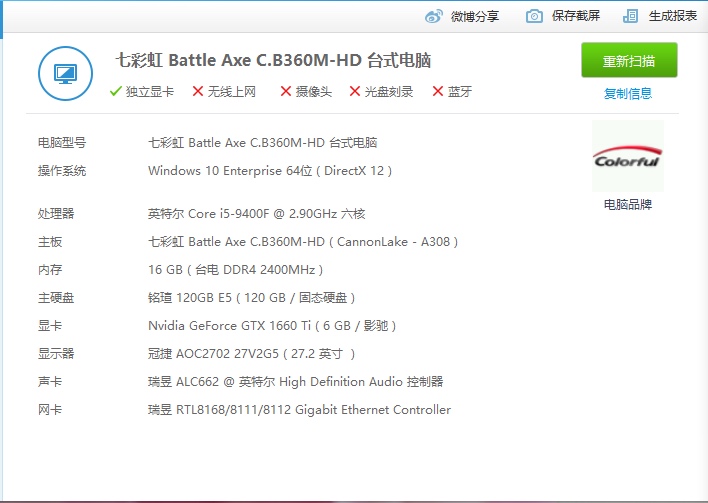Click the 显示器 row label
The image size is (708, 503).
coord(56,354)
